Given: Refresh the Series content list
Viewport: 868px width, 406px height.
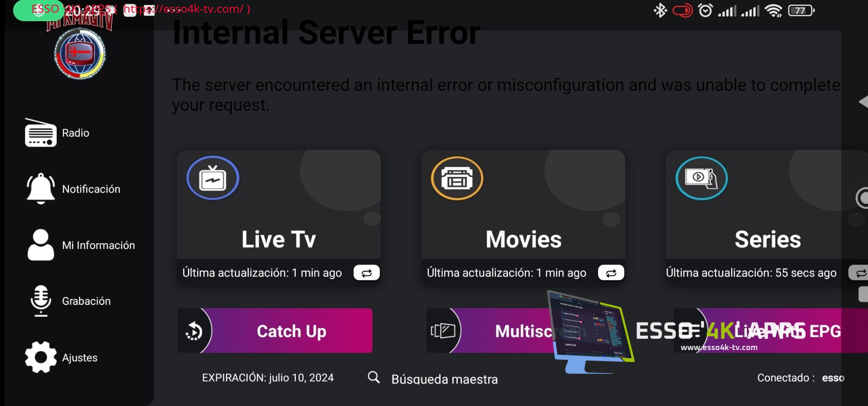Looking at the screenshot, I should click(859, 273).
